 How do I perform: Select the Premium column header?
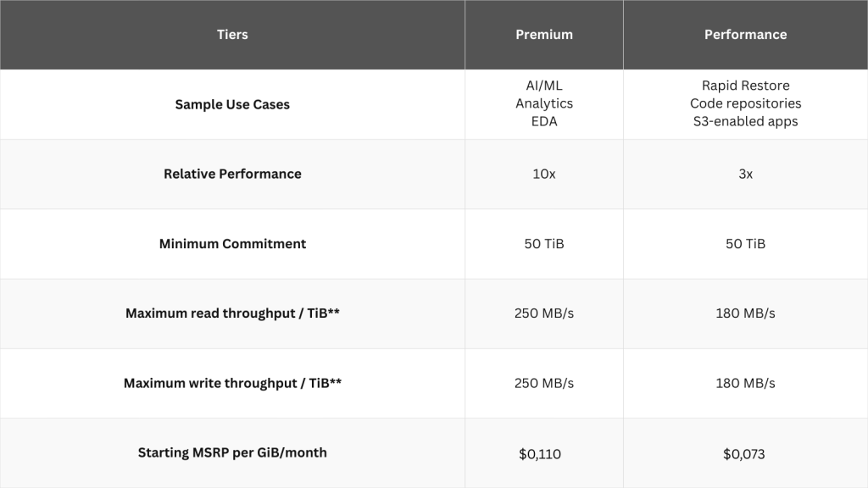pyautogui.click(x=544, y=35)
